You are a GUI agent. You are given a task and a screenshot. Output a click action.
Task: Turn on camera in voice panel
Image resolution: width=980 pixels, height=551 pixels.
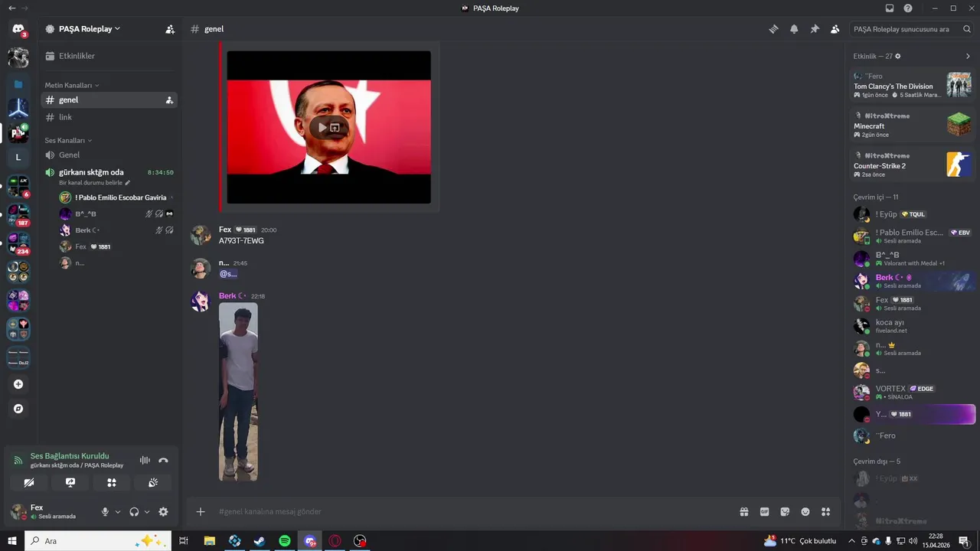[29, 482]
